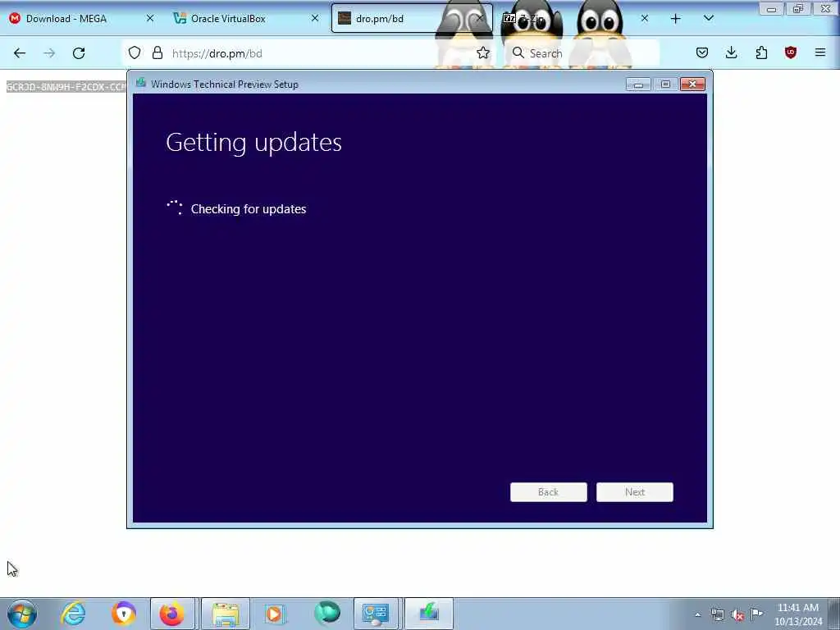Image resolution: width=840 pixels, height=630 pixels.
Task: Close the Windows Technical Preview Setup window
Action: click(x=692, y=84)
